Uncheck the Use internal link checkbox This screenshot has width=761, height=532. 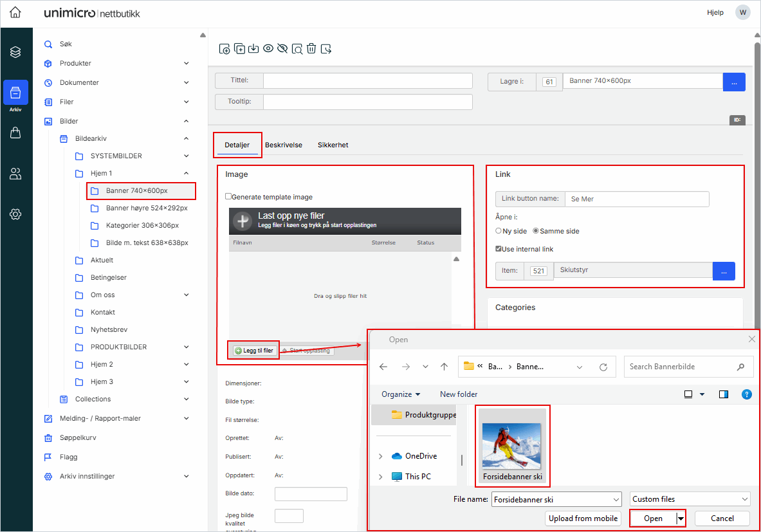tap(499, 249)
